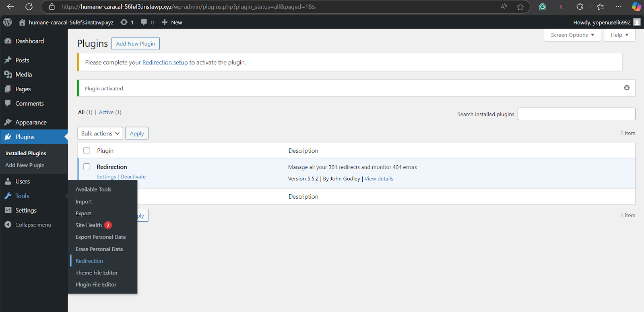This screenshot has height=312, width=644.
Task: Click the WordPress logo in admin bar
Action: pos(8,22)
